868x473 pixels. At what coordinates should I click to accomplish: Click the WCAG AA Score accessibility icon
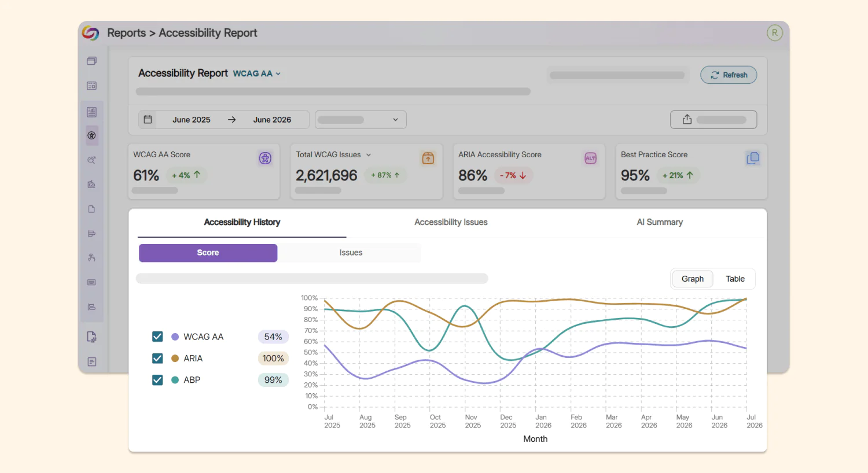click(265, 158)
